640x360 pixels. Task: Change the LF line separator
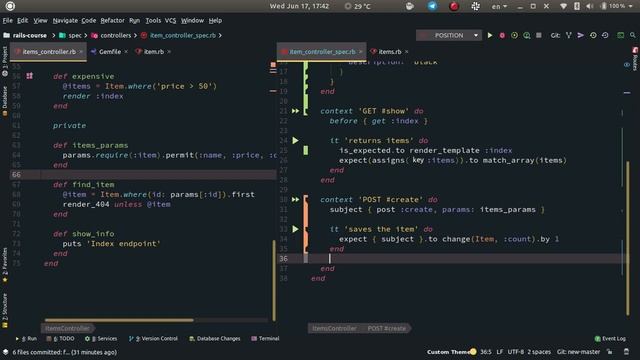500,352
